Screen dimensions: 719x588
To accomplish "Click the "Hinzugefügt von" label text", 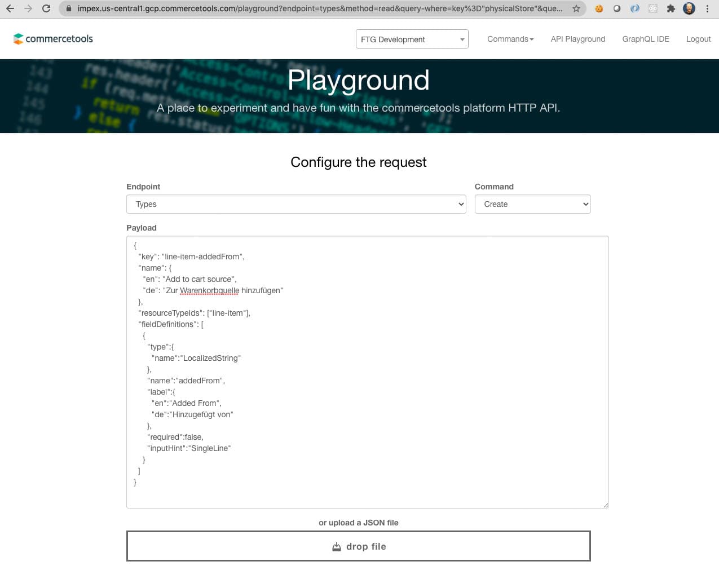I will (201, 414).
